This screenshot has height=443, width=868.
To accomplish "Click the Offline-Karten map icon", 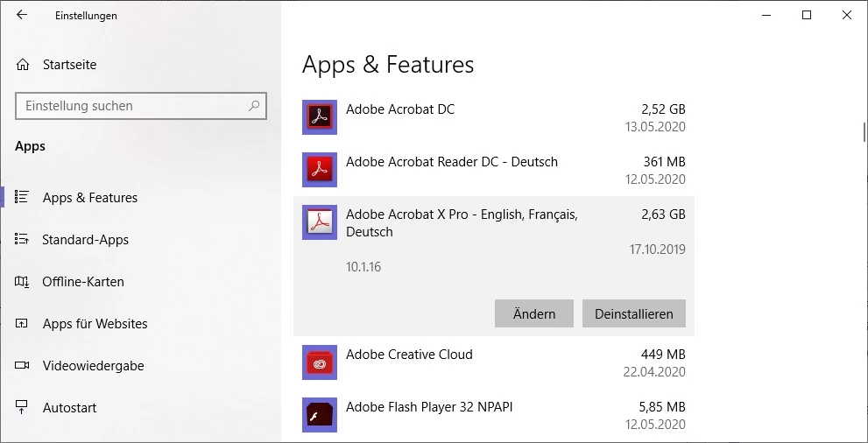I will [x=22, y=282].
